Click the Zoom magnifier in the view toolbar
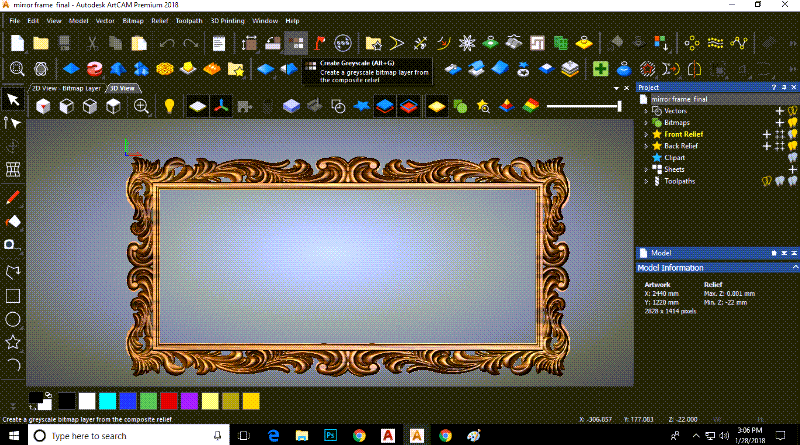This screenshot has height=445, width=800. (x=142, y=106)
